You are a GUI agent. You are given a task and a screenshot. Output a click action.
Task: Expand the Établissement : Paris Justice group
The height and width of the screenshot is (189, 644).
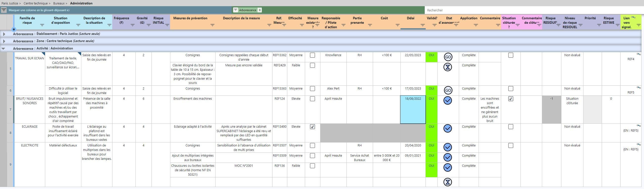coord(4,34)
